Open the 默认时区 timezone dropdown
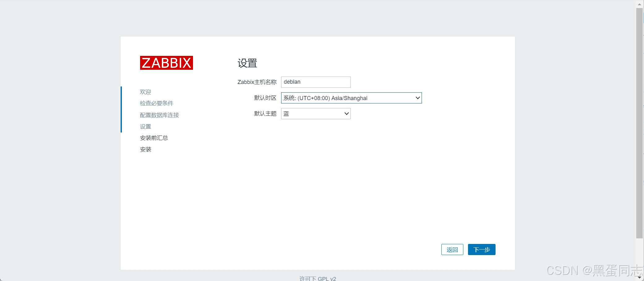The height and width of the screenshot is (281, 644). (x=351, y=98)
